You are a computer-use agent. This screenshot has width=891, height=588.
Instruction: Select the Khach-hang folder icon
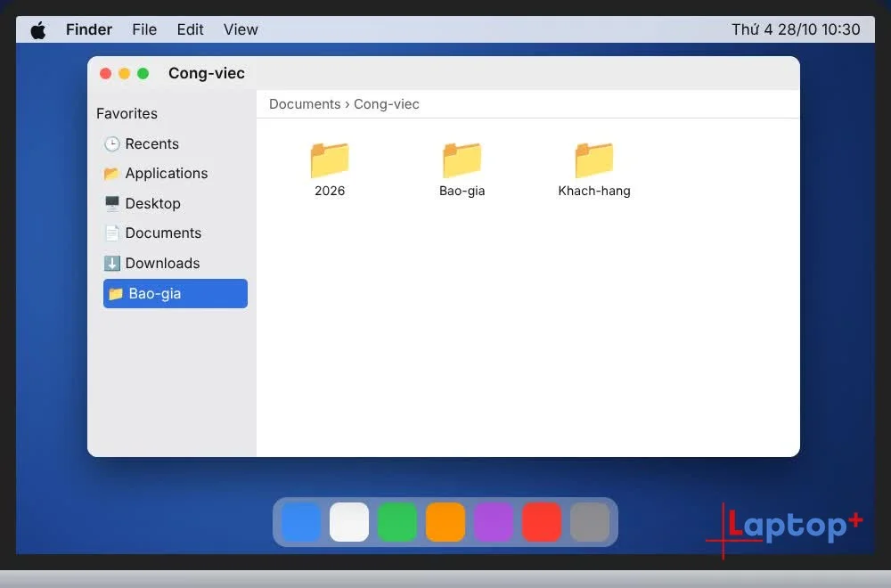(594, 159)
